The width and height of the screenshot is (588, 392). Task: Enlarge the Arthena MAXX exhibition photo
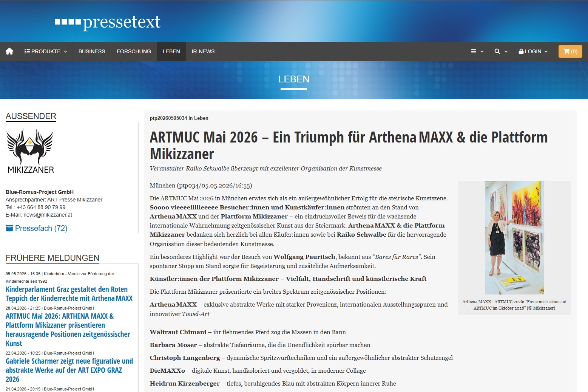pos(514,238)
